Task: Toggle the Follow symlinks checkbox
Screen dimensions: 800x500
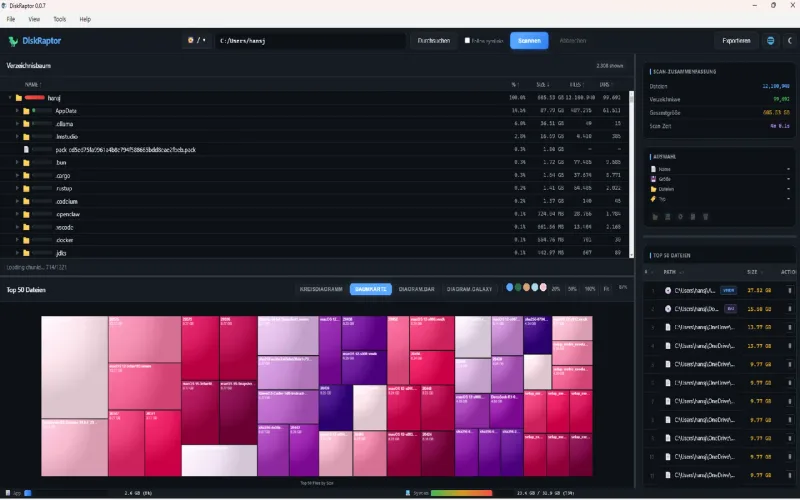Action: (467, 40)
